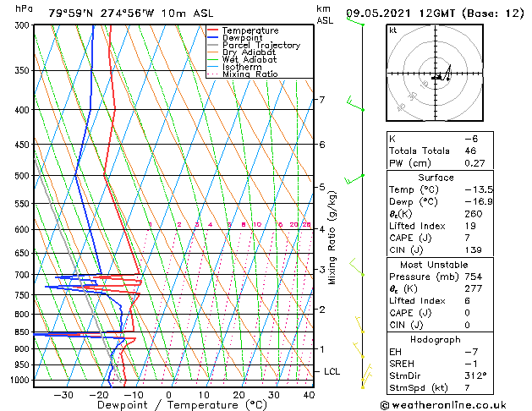Click the Parcel Trajectory legend entry

tap(254, 45)
